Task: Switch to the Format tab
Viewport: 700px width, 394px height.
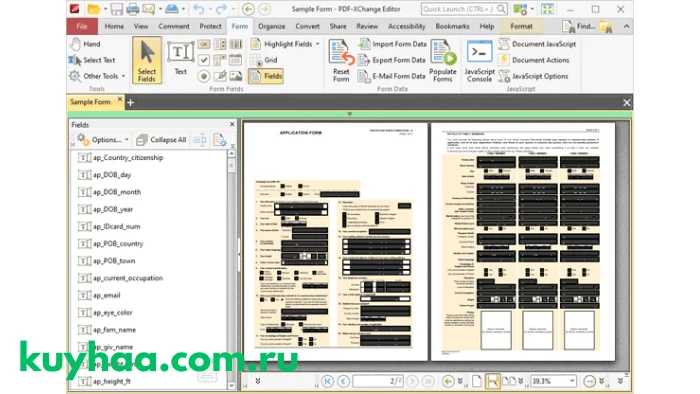Action: click(x=521, y=26)
